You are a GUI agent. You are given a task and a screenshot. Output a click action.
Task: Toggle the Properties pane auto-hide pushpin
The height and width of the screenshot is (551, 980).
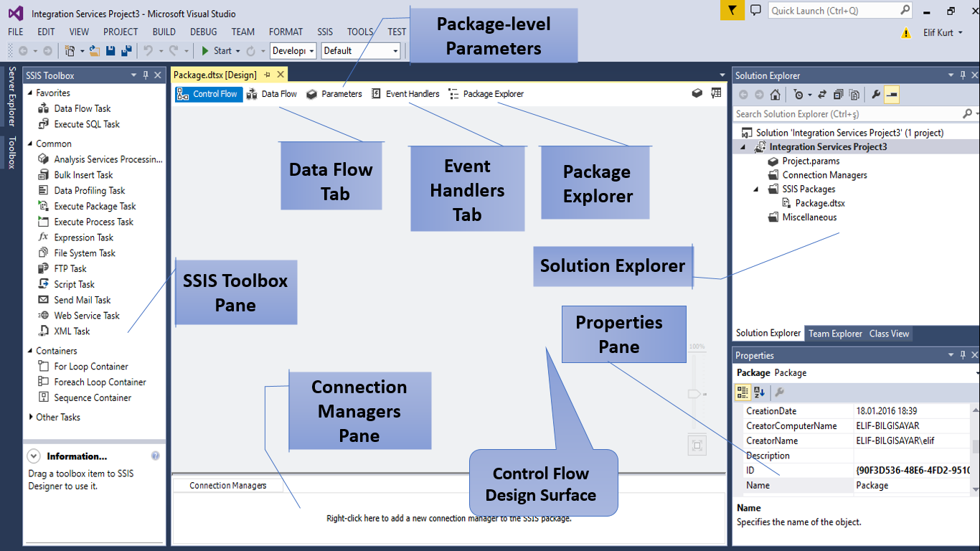click(962, 355)
